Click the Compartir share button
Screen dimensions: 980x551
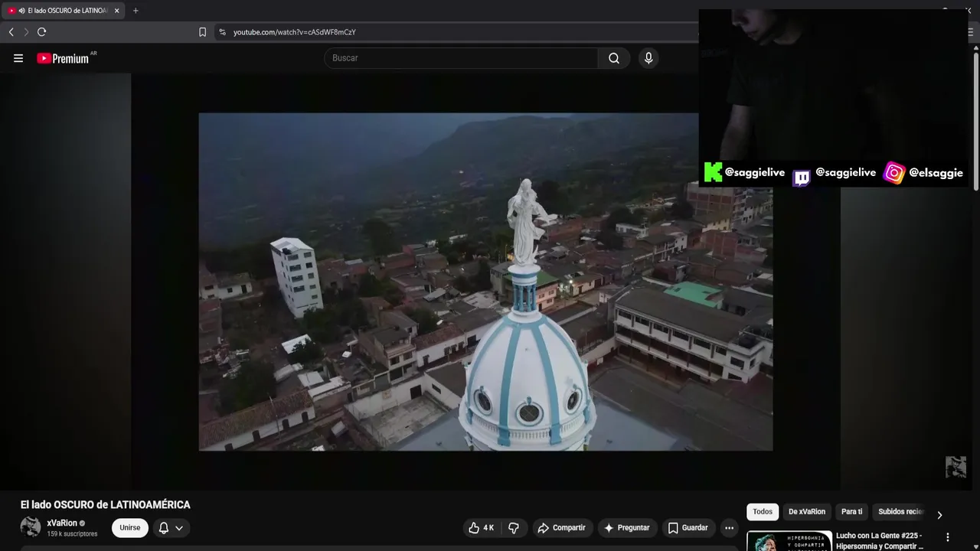(x=561, y=528)
